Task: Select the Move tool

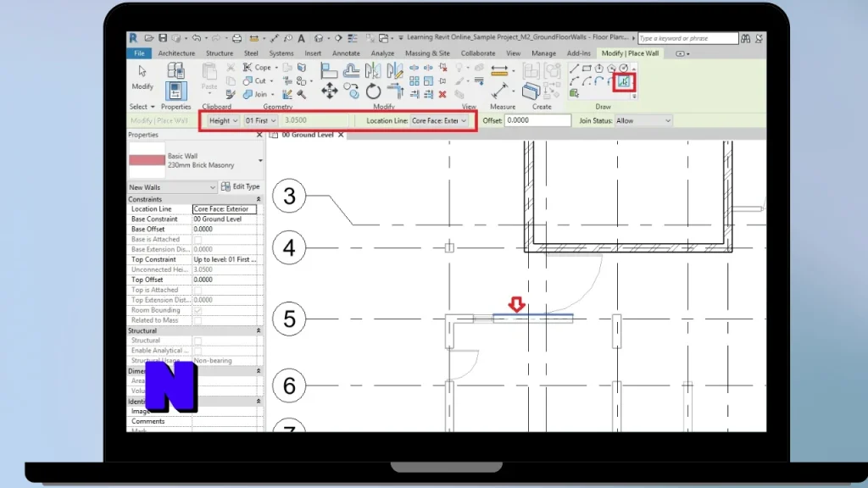Action: pos(330,91)
